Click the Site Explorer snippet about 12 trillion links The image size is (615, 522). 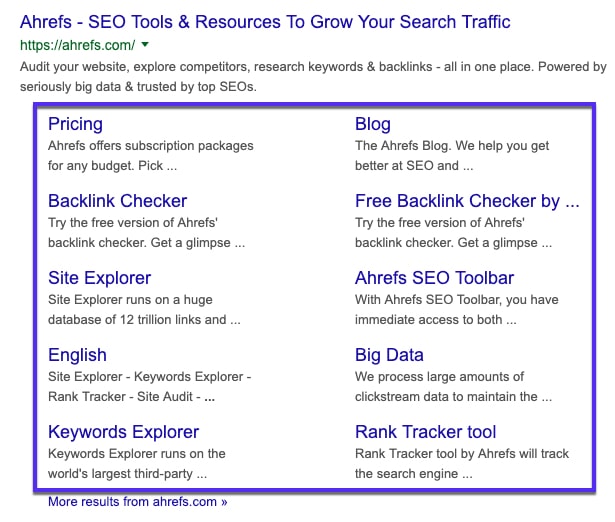click(x=144, y=309)
